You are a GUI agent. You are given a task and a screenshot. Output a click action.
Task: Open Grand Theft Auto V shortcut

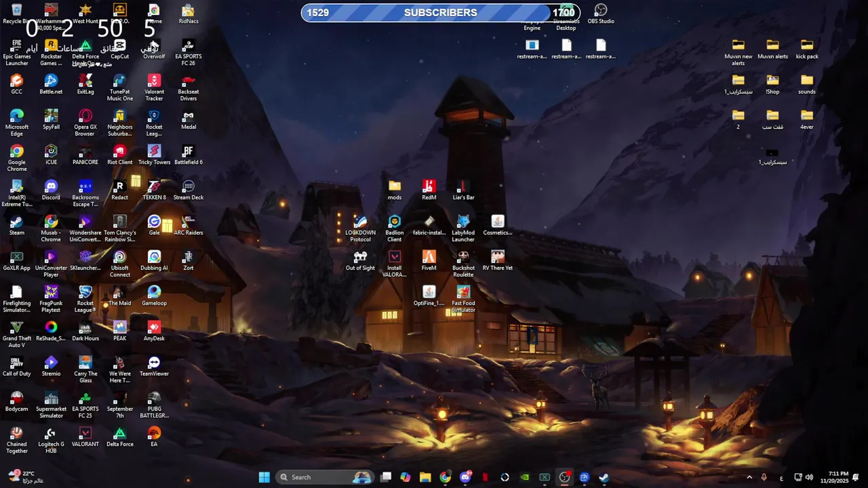tap(17, 335)
